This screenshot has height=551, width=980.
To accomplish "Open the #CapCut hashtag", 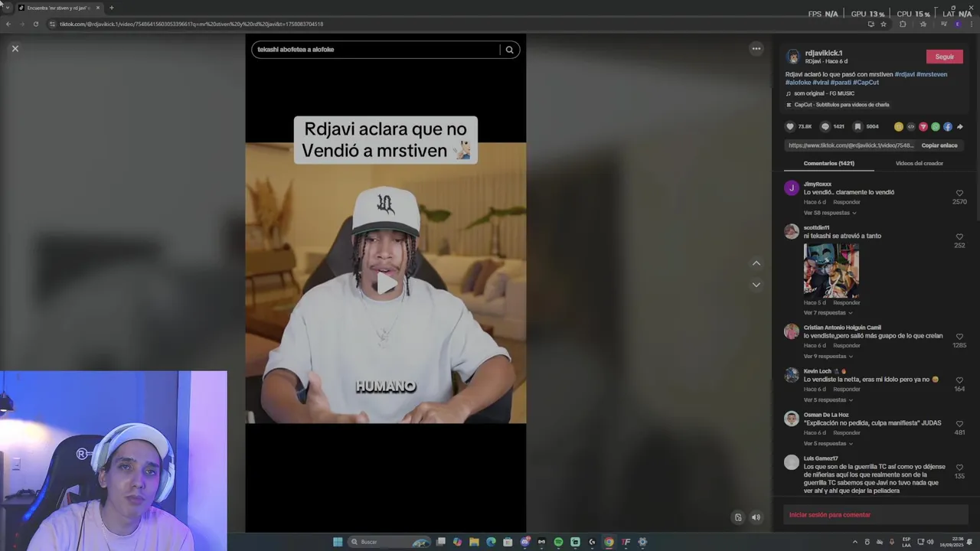I will coord(866,83).
